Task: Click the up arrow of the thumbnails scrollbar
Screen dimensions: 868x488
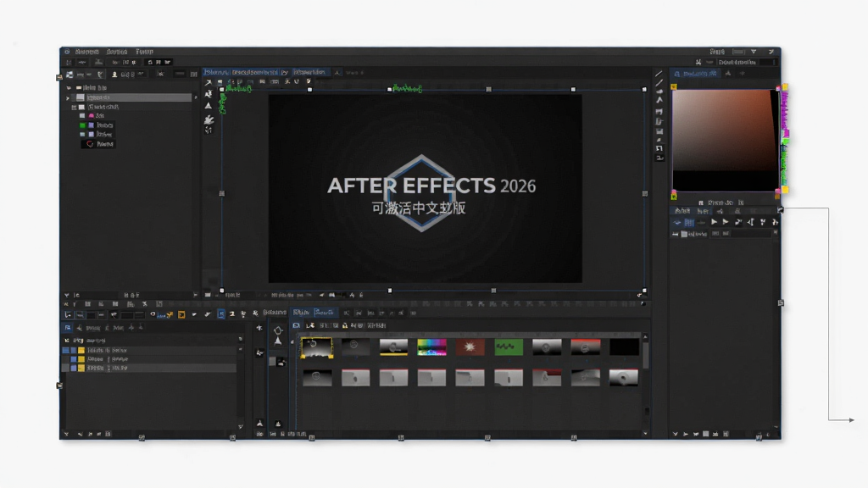Action: (x=645, y=336)
